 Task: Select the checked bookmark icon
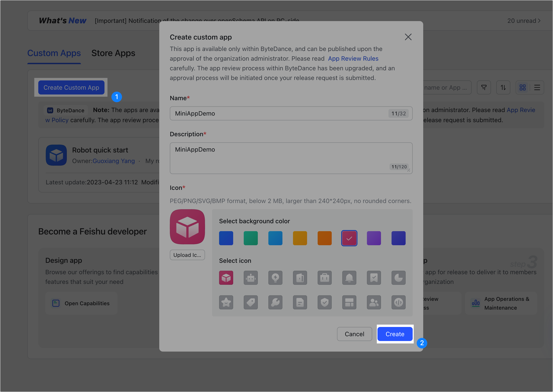pos(374,278)
